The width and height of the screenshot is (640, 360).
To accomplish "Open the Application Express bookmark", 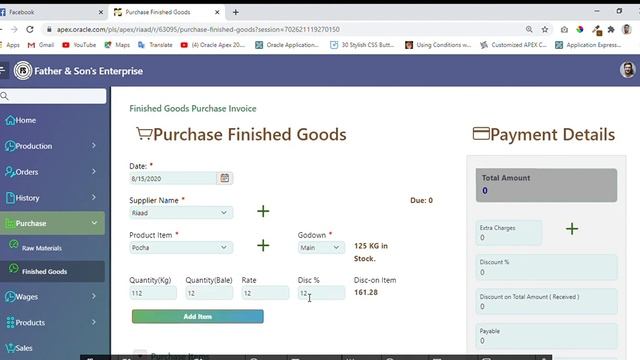I will coord(588,45).
